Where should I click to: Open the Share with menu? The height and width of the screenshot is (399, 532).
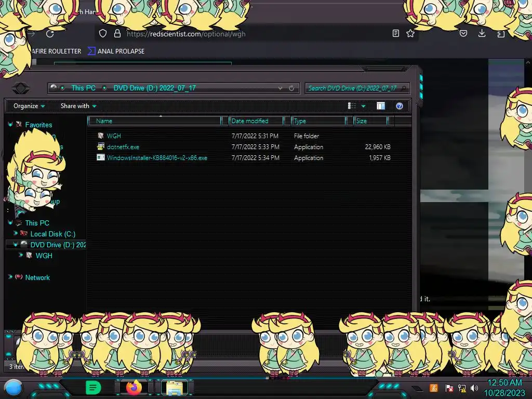click(78, 106)
